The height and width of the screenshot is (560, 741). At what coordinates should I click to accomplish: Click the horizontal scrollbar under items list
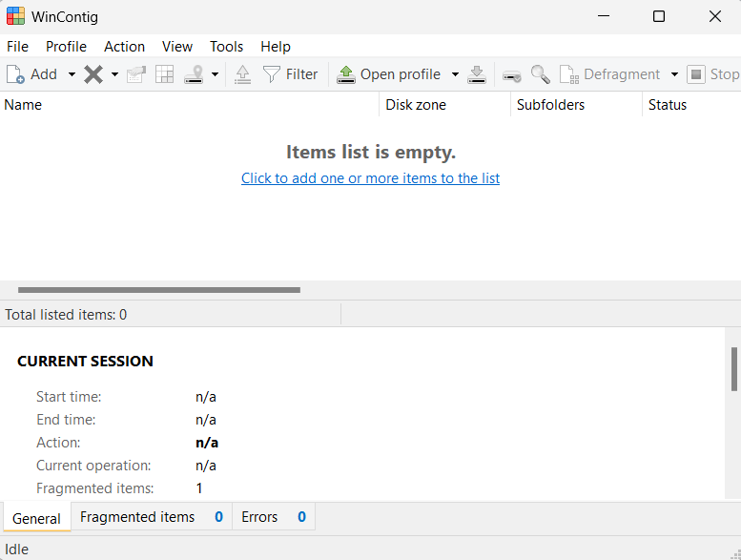point(158,290)
